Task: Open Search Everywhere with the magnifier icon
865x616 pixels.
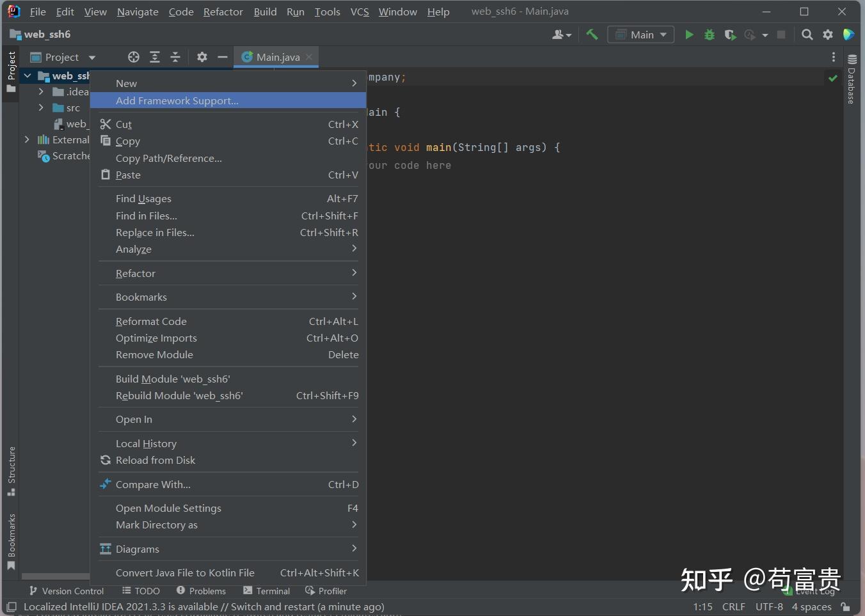Action: point(807,35)
